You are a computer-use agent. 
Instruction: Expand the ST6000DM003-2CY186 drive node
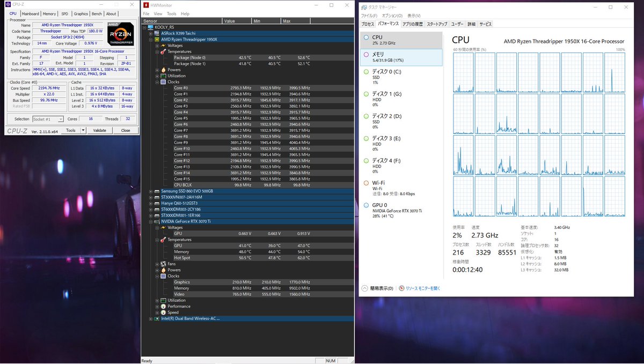click(150, 209)
